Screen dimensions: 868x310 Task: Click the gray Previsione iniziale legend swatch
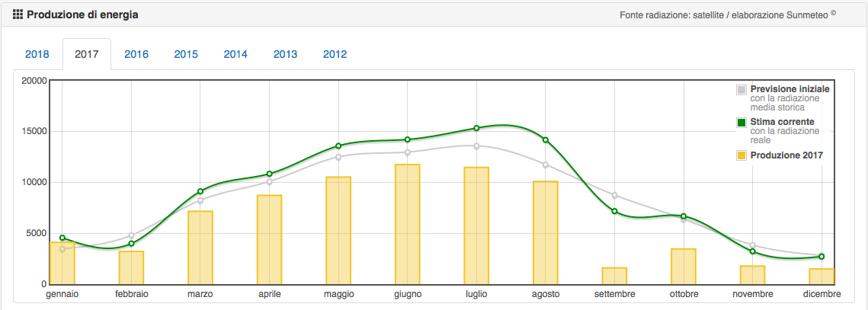point(741,90)
